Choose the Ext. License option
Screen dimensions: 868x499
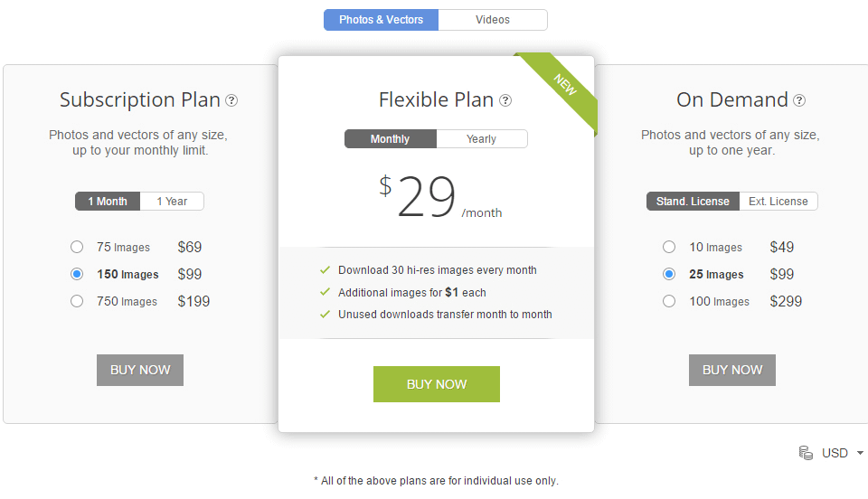click(x=778, y=202)
